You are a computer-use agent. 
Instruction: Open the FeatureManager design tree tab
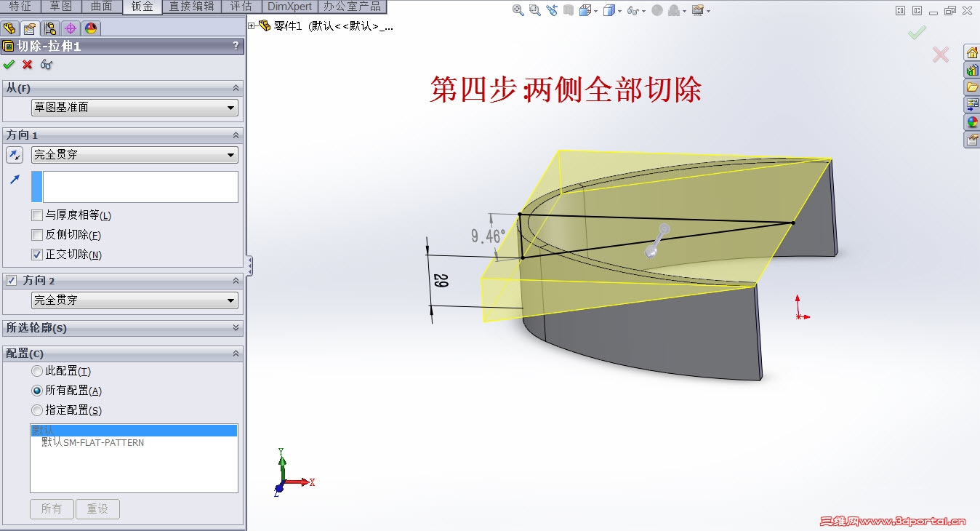9,28
